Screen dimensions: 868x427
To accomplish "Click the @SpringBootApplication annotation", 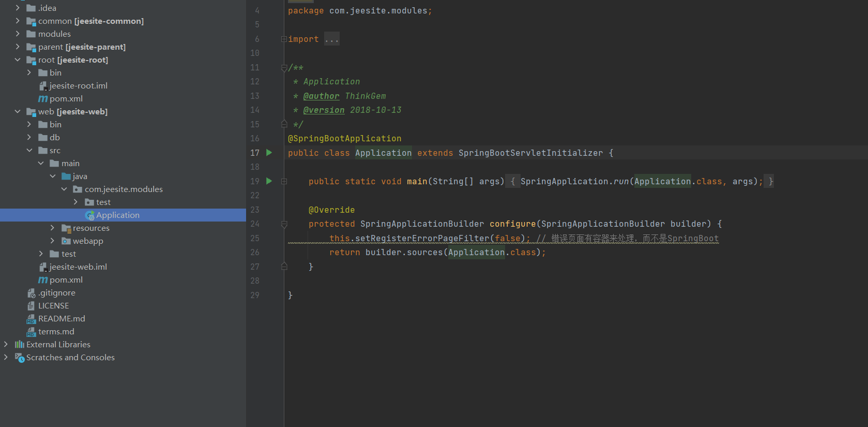I will [x=344, y=139].
